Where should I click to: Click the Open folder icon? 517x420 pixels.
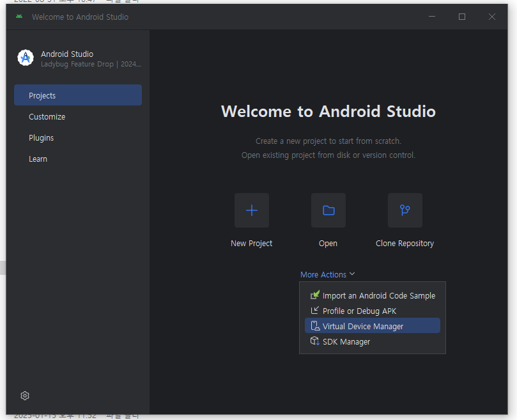328,210
